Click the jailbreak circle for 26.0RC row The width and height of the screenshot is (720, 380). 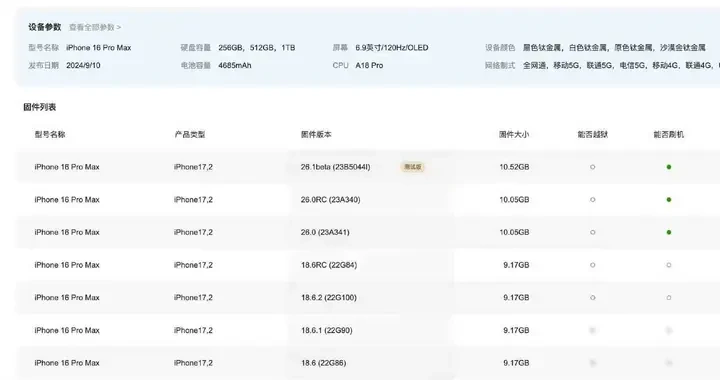(592, 200)
